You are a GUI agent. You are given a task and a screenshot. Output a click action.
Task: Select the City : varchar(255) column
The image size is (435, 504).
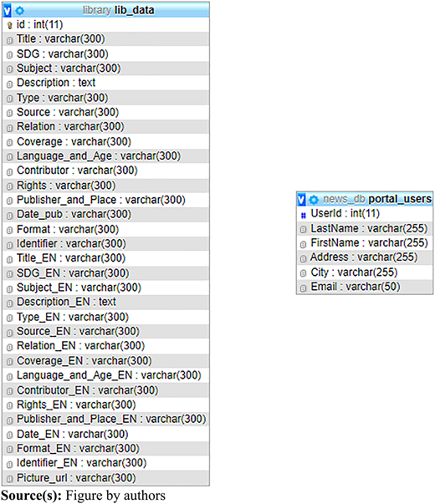365,272
